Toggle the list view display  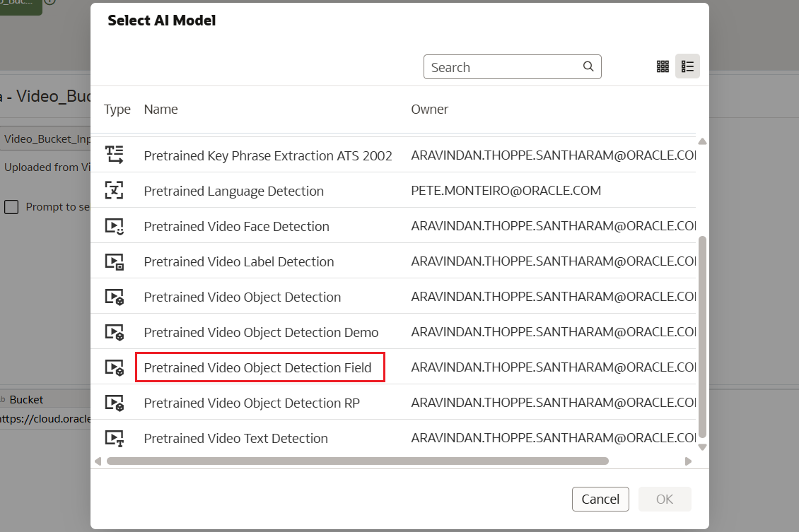(687, 66)
